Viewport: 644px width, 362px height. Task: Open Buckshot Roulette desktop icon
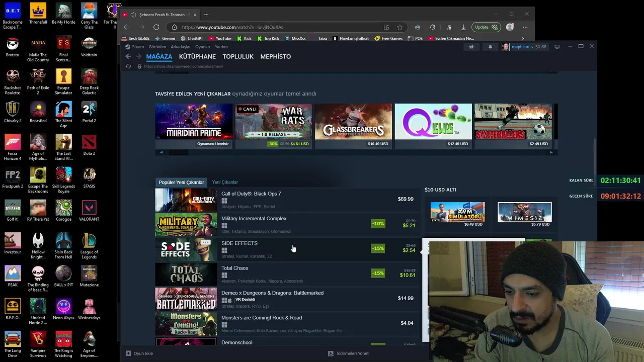tap(13, 83)
